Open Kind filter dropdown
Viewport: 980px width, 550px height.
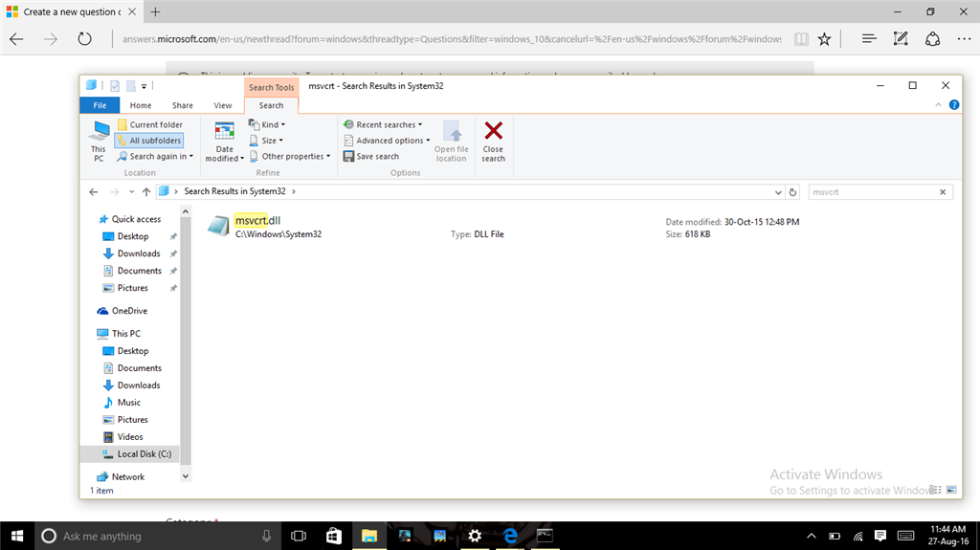pos(267,124)
